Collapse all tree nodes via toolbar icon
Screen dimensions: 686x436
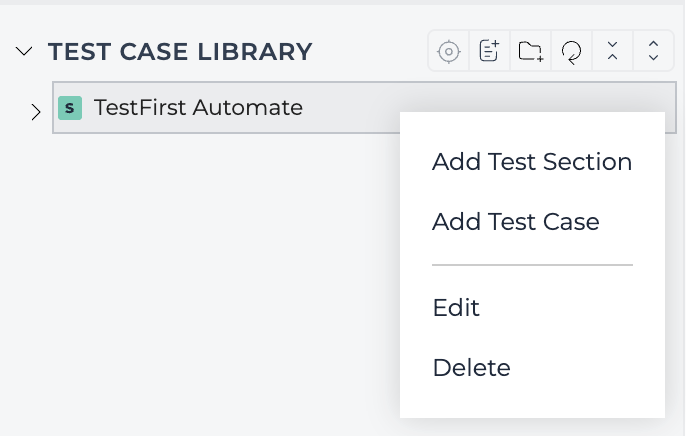coord(612,51)
